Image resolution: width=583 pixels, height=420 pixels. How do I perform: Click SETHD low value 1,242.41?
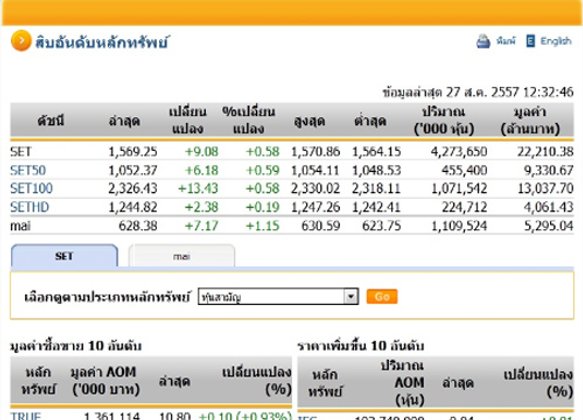click(x=376, y=207)
